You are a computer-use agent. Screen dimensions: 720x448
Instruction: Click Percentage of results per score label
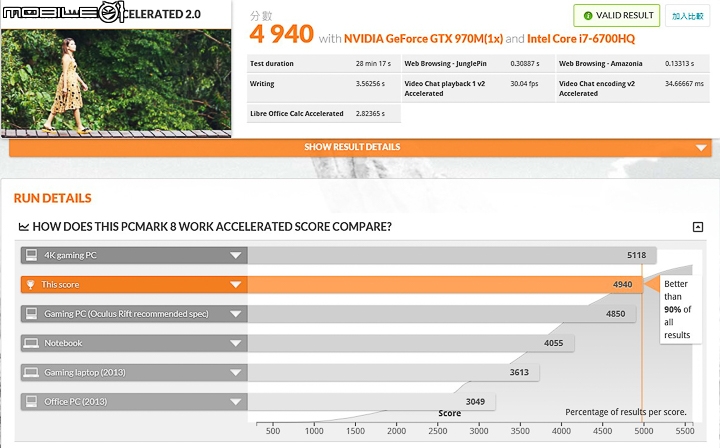click(626, 412)
